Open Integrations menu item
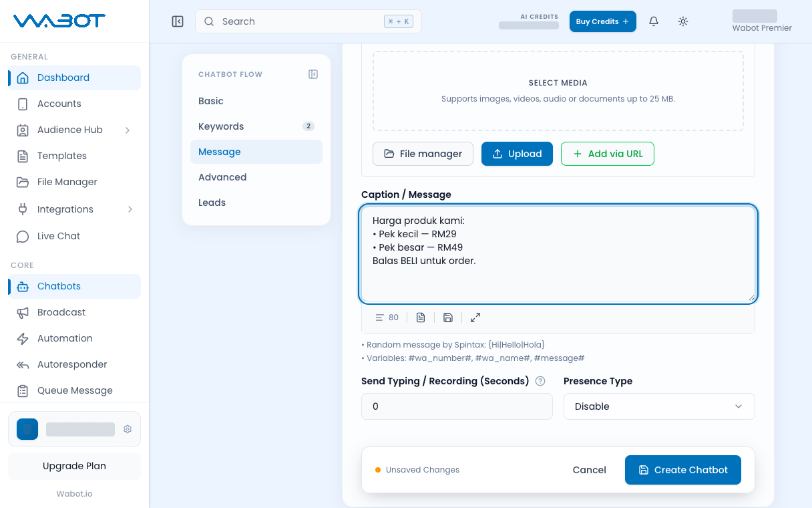The width and height of the screenshot is (812, 508). (x=74, y=209)
